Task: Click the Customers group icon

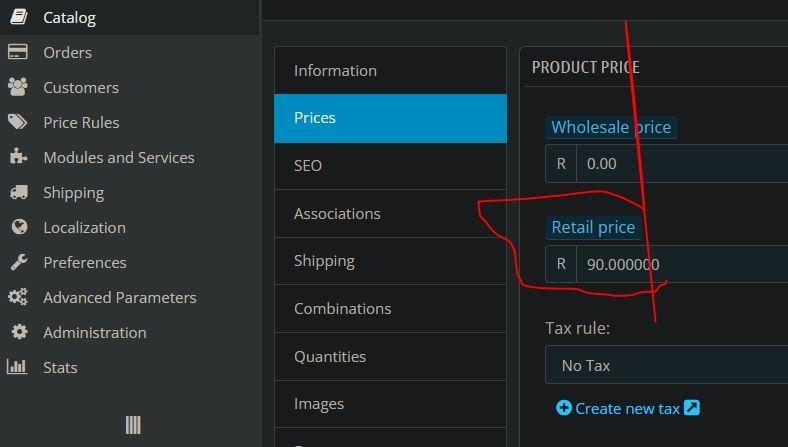Action: [x=18, y=87]
